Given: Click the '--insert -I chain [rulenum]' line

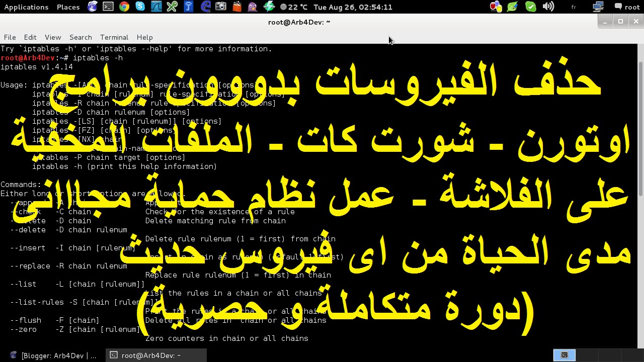Looking at the screenshot, I should pyautogui.click(x=72, y=248).
